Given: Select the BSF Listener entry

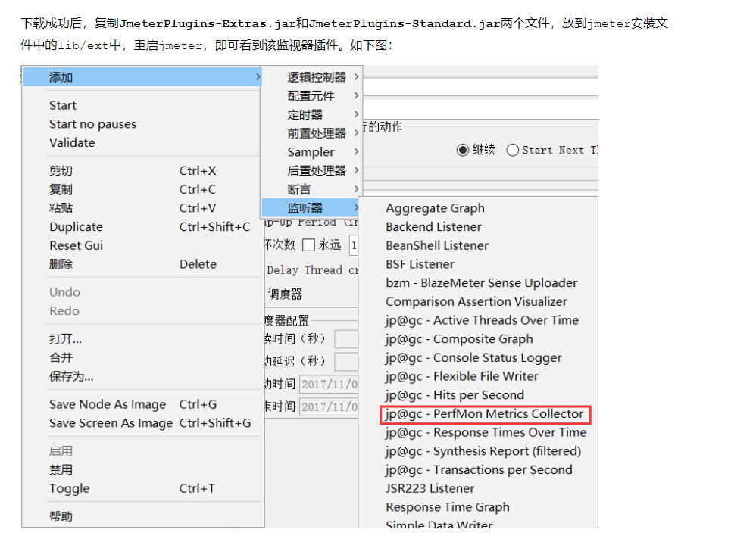Looking at the screenshot, I should pyautogui.click(x=418, y=263).
